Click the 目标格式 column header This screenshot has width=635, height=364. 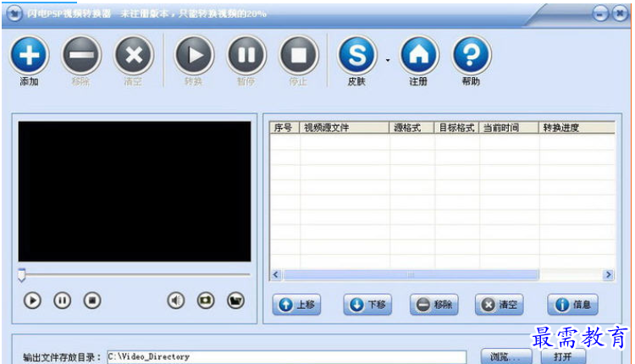click(x=456, y=128)
